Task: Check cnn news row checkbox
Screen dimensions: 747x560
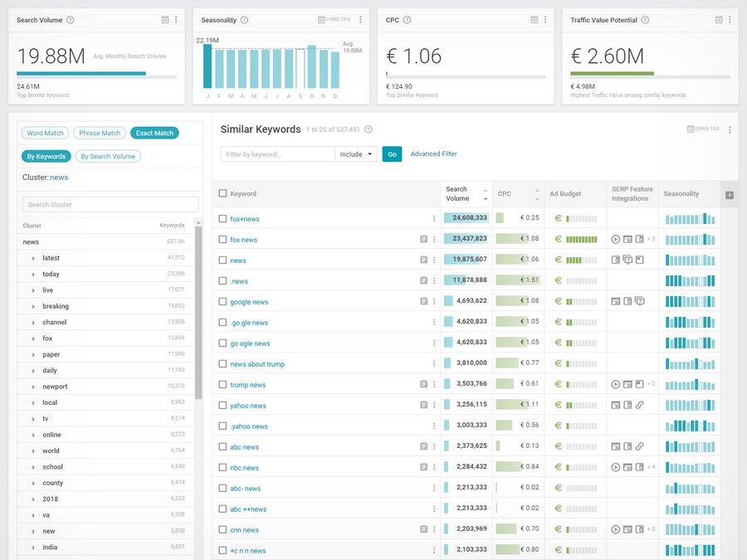Action: coord(222,529)
